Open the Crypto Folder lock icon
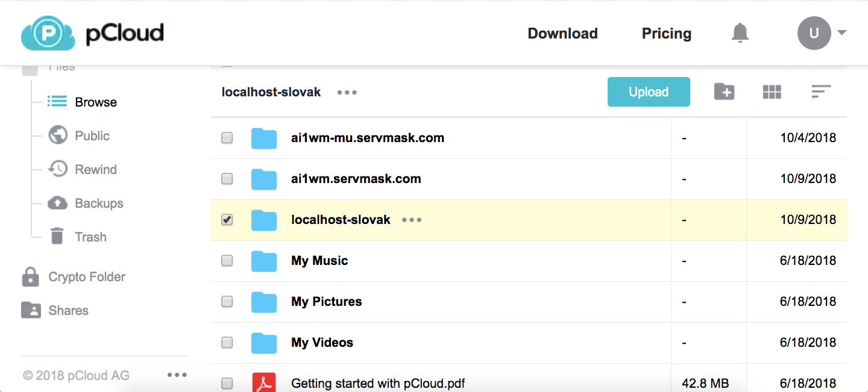The width and height of the screenshot is (868, 392). click(x=30, y=277)
